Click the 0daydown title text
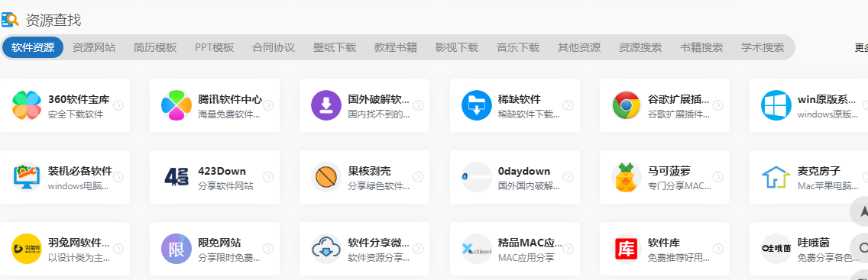The width and height of the screenshot is (868, 280). tap(524, 171)
